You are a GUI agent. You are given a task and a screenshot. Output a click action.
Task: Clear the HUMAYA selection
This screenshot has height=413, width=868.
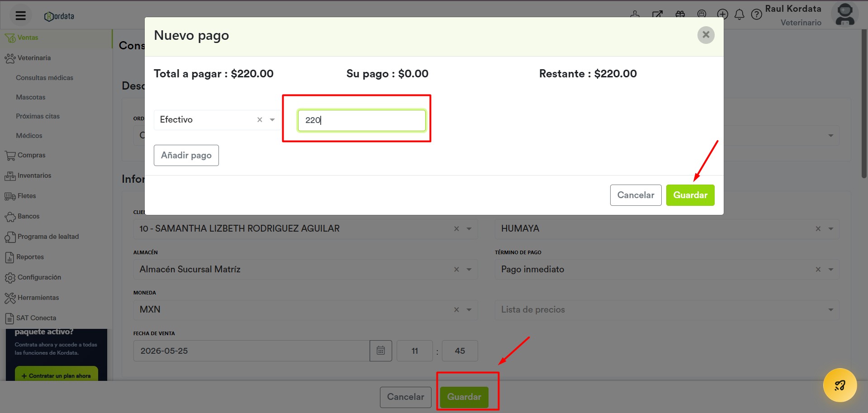(x=818, y=229)
